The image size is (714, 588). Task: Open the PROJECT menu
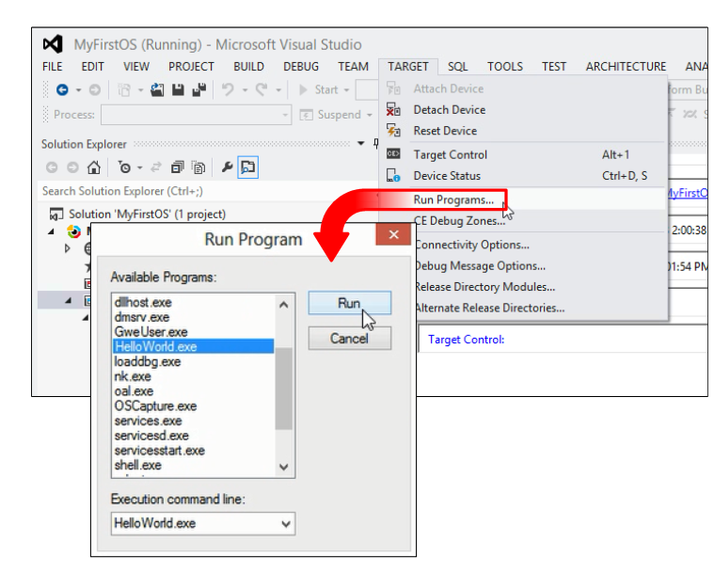point(191,67)
